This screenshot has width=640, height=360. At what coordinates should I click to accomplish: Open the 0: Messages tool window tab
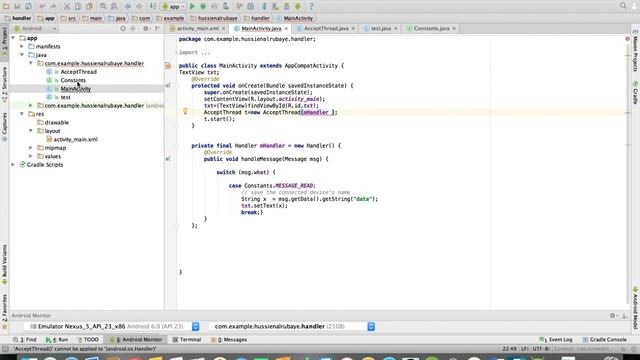pos(229,340)
